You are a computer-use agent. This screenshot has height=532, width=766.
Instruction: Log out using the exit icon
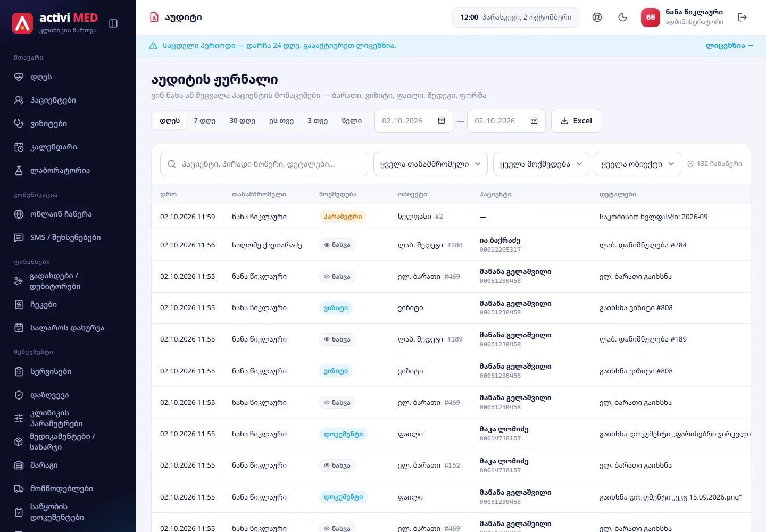click(x=743, y=18)
